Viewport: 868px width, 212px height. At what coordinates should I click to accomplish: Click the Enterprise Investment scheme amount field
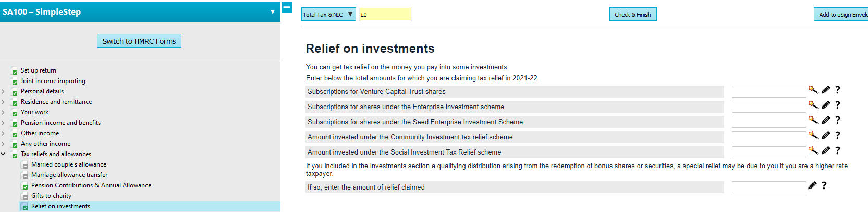(768, 107)
